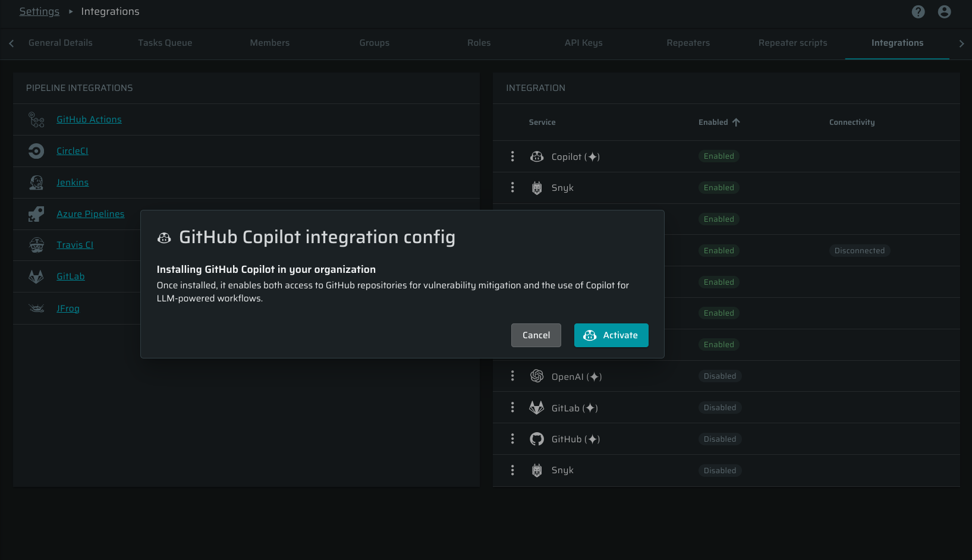The image size is (972, 560).
Task: Click the Azure Pipelines rocket icon
Action: click(36, 214)
